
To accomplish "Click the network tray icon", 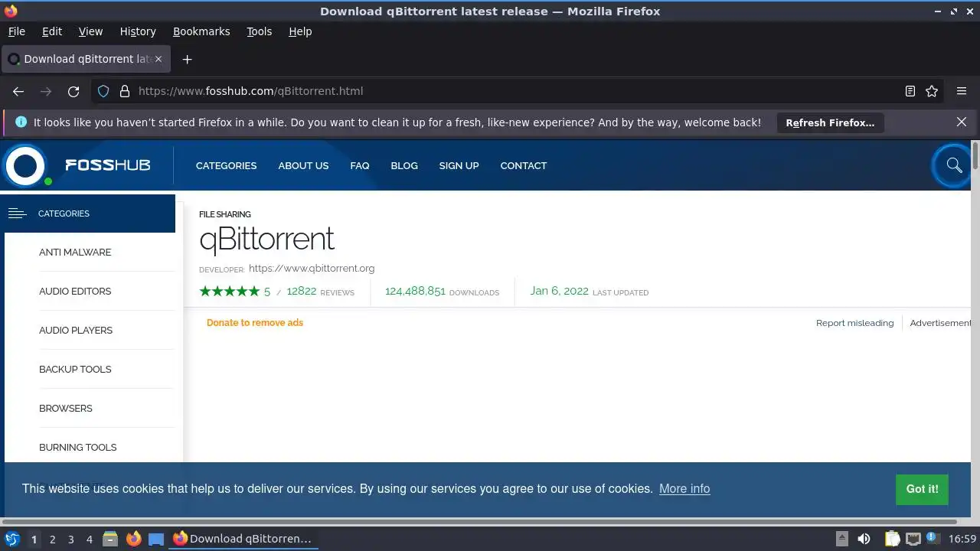I will [913, 539].
